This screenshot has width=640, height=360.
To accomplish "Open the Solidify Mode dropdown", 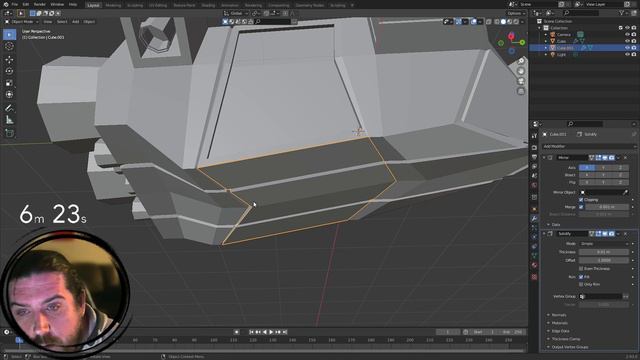I will point(604,244).
